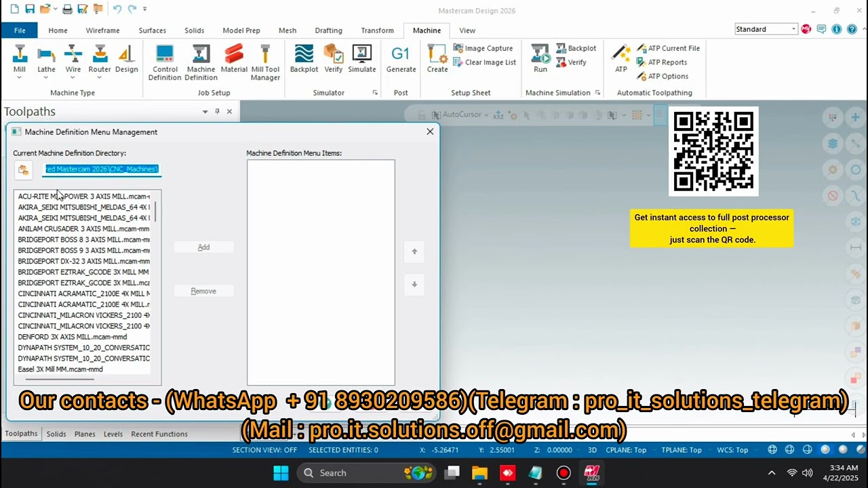Click the Add button in the dialog
The width and height of the screenshot is (868, 488).
pyautogui.click(x=203, y=247)
